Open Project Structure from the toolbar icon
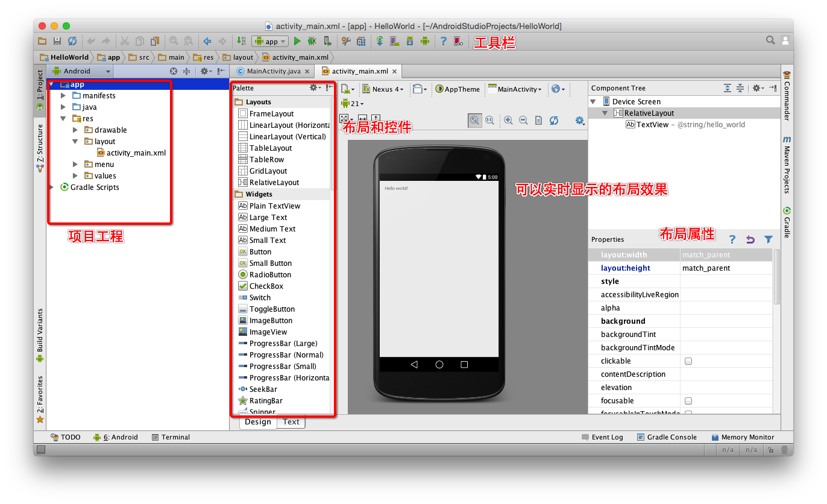This screenshot has height=504, width=827. click(x=361, y=41)
